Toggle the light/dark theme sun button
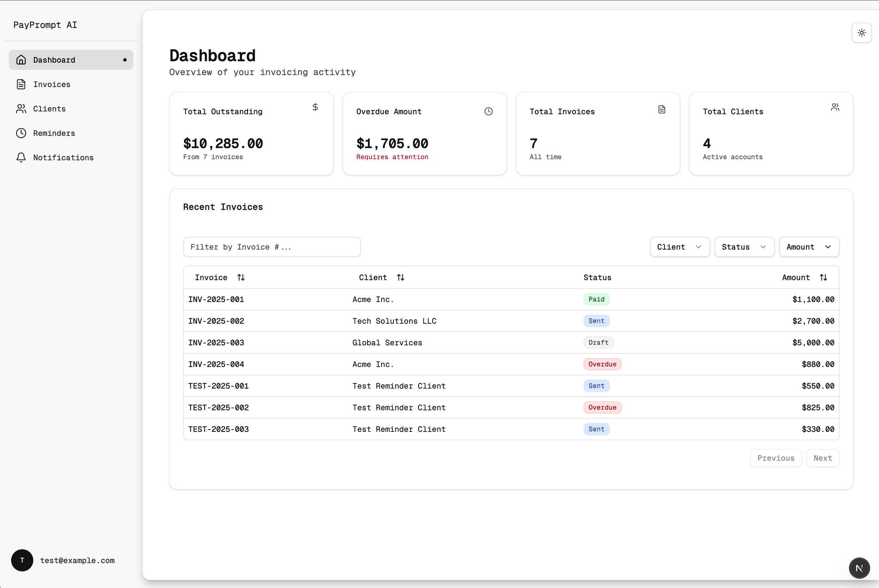Image resolution: width=879 pixels, height=588 pixels. click(x=861, y=33)
